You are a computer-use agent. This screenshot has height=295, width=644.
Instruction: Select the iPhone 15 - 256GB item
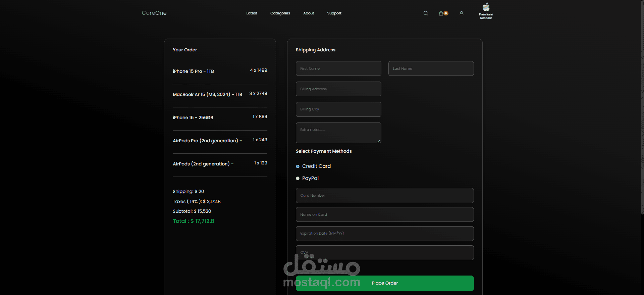tap(193, 118)
